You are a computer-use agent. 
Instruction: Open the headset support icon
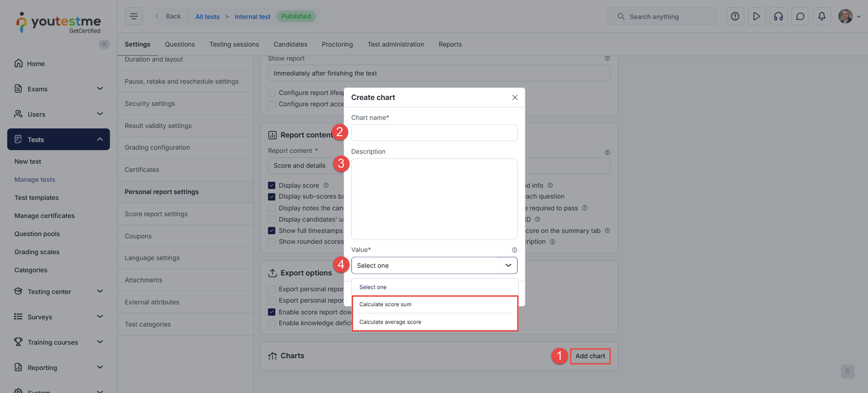[778, 16]
